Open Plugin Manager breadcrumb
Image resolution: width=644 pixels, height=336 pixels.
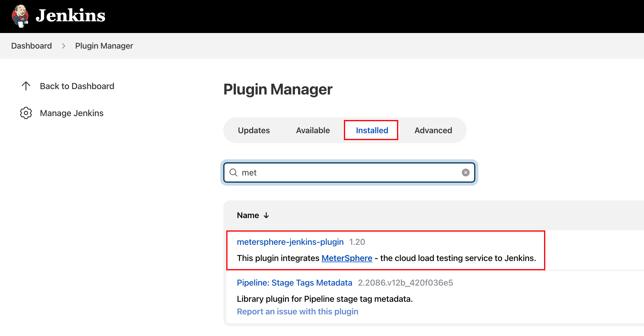[104, 46]
